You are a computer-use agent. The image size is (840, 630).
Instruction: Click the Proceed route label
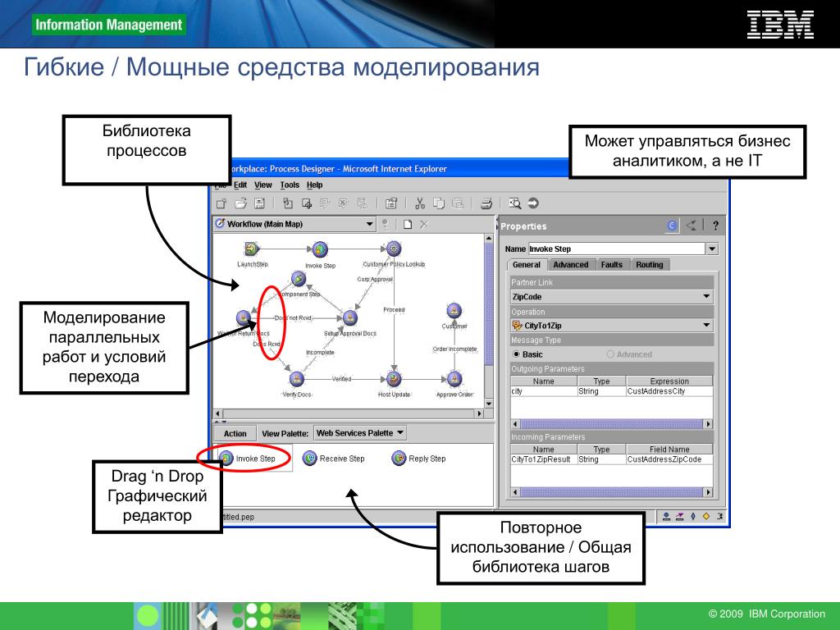394,309
